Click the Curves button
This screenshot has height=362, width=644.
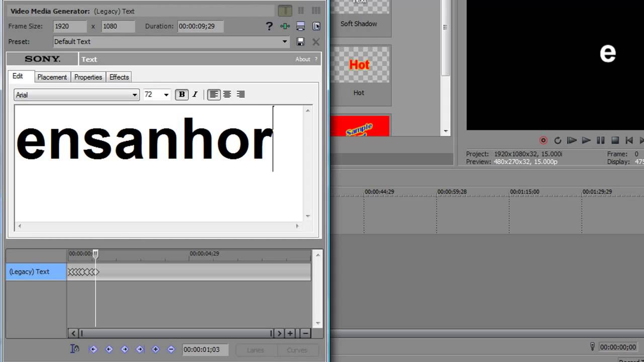[297, 350]
